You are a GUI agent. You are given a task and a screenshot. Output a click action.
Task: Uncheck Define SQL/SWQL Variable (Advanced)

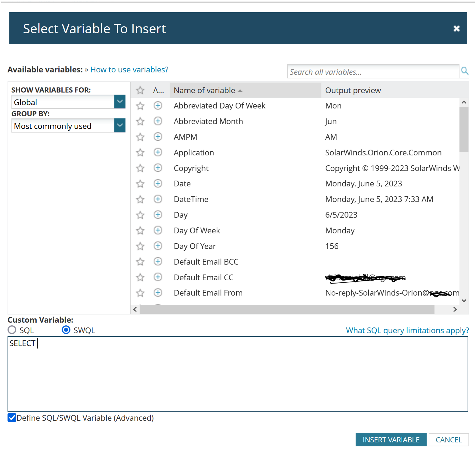coord(12,418)
